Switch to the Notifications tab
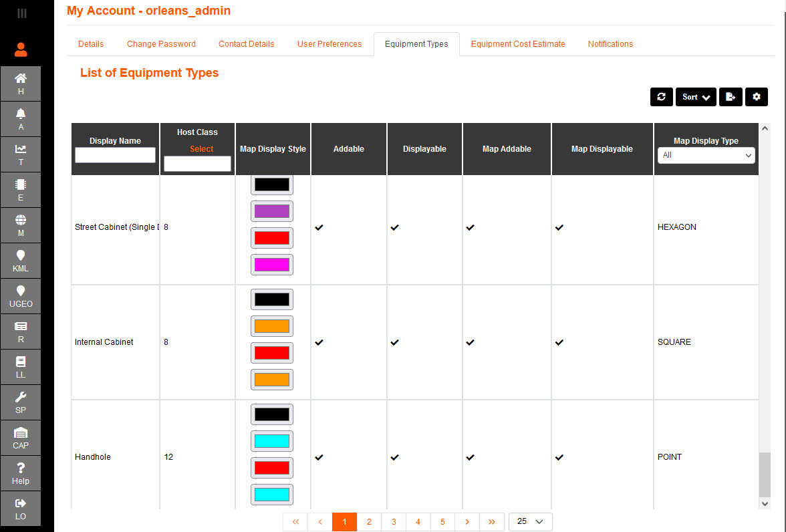 tap(610, 44)
